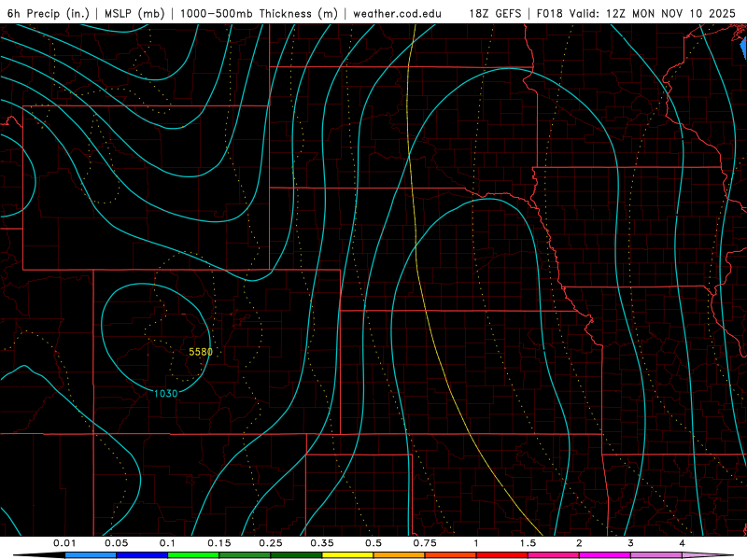747x560 pixels.
Task: Select the "F018 Valid: 12Z MON NOV 10 2025" text
Action: tap(636, 14)
